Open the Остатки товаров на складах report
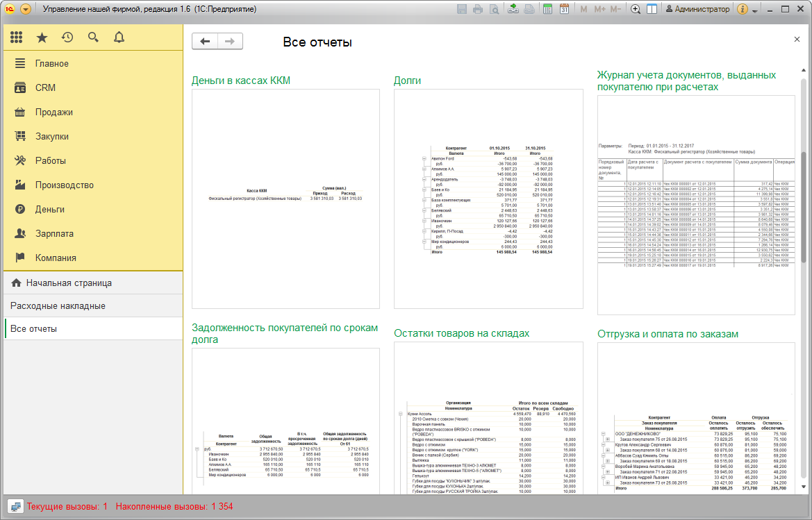Image resolution: width=812 pixels, height=520 pixels. tap(461, 333)
